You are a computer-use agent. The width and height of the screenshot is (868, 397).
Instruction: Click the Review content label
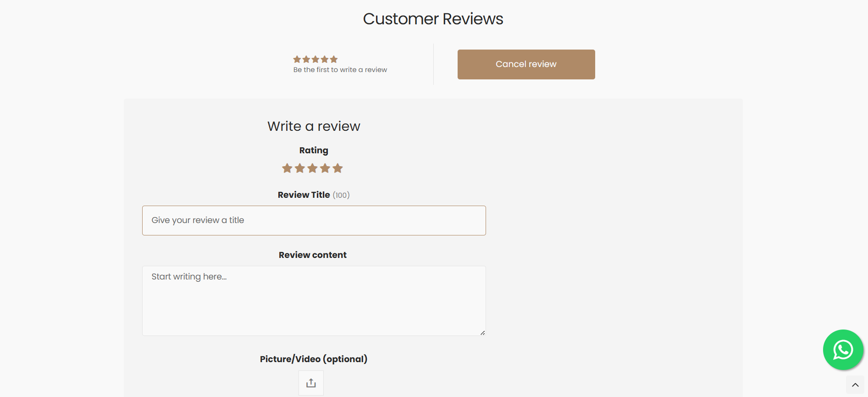[x=313, y=255]
